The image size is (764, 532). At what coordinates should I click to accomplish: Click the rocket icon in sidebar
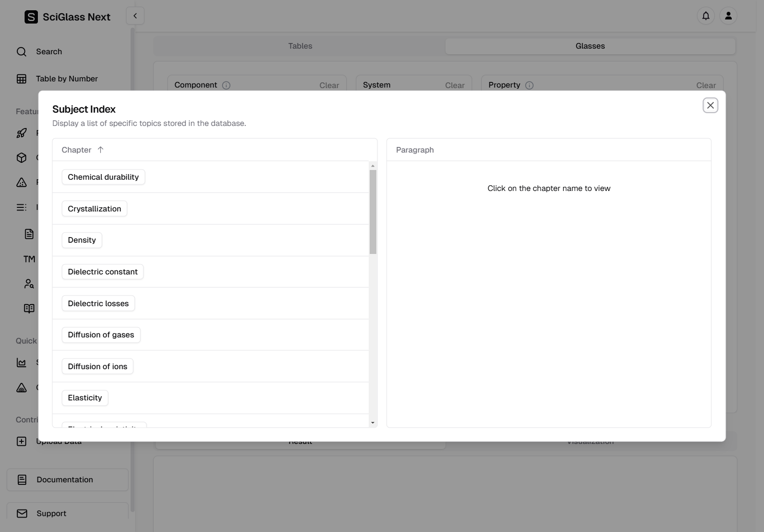pos(22,133)
